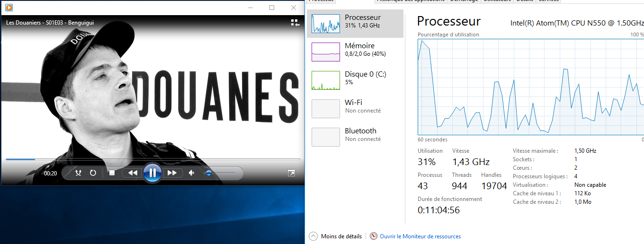Click the Intel Atom CPU N550 label

(577, 23)
